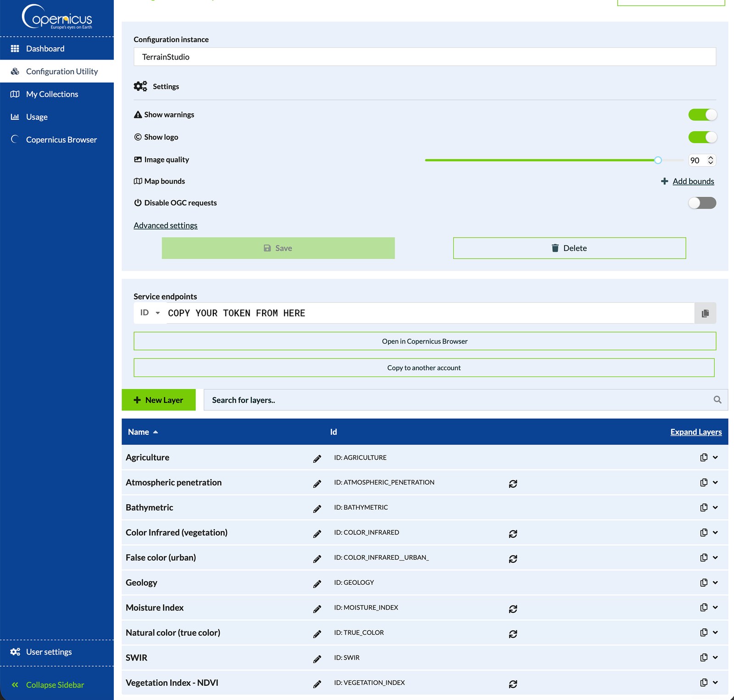Image resolution: width=734 pixels, height=700 pixels.
Task: Open Dashboard in the sidebar
Action: [x=57, y=49]
